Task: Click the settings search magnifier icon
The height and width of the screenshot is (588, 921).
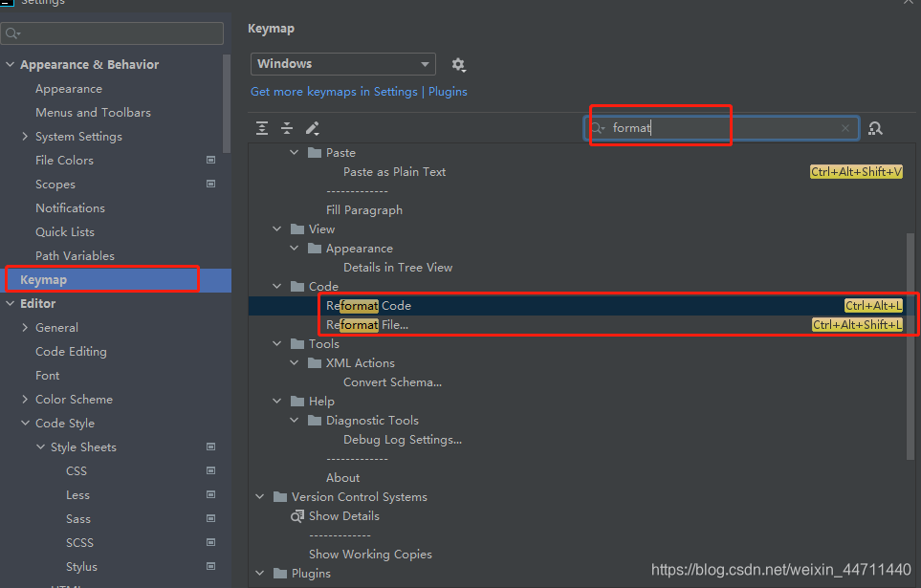Action: click(13, 33)
